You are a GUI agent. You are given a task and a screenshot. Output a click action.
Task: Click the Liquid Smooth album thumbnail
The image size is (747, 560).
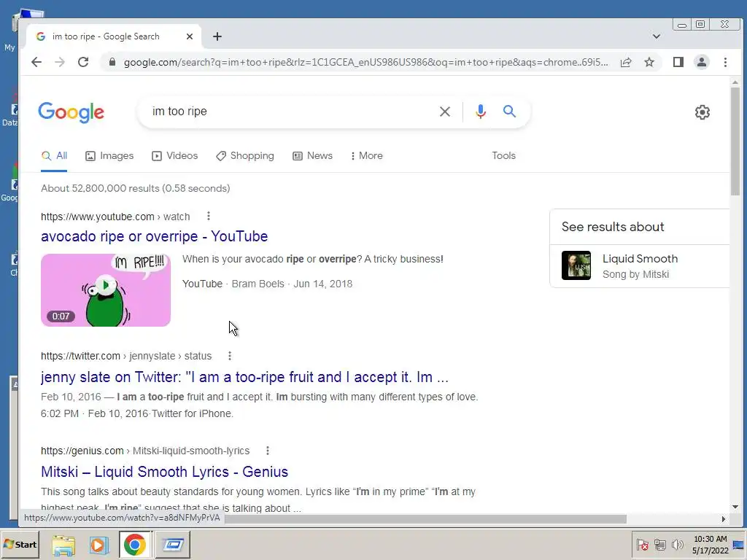click(x=576, y=265)
